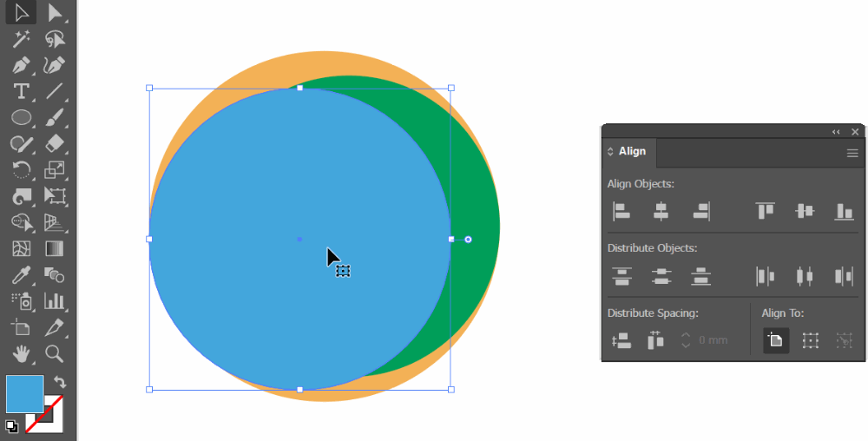Click Vertical Align Bottom in Align panel

[x=845, y=211]
